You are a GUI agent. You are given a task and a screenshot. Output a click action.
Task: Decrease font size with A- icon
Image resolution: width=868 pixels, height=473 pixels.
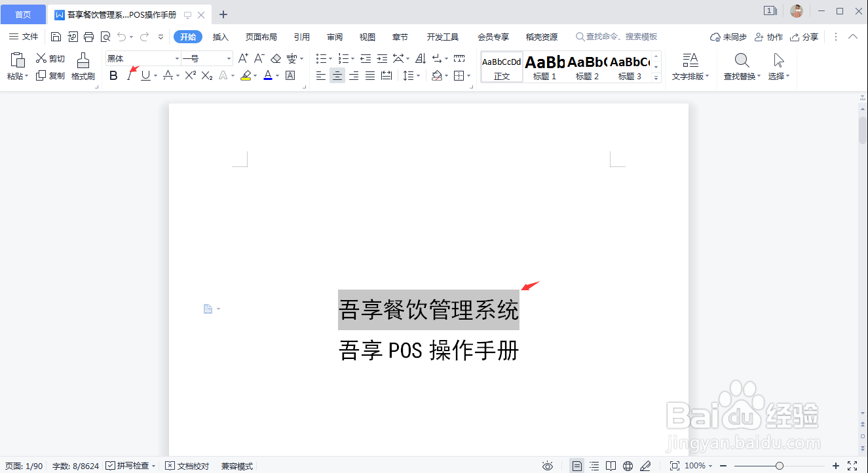(x=259, y=58)
